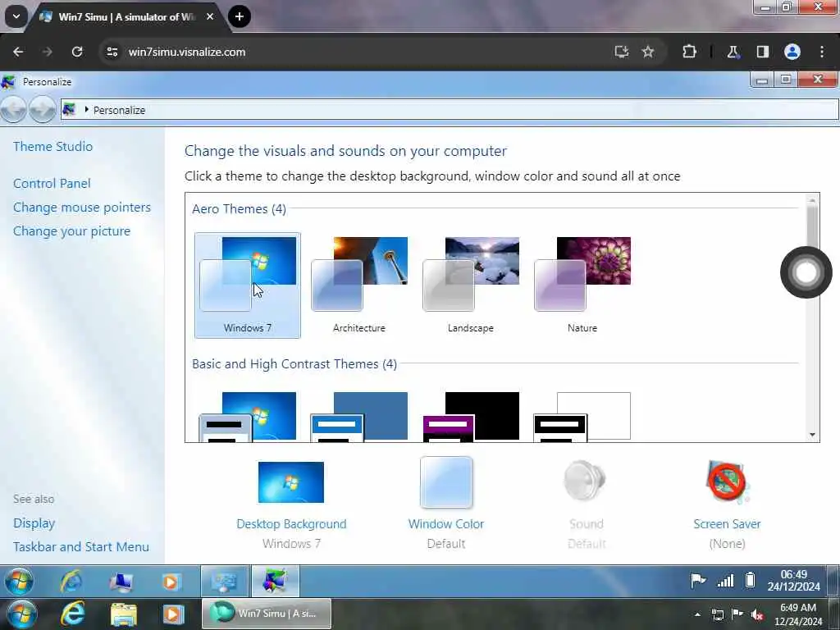
Task: Click Win7 Simu taskbar window button
Action: click(x=267, y=614)
